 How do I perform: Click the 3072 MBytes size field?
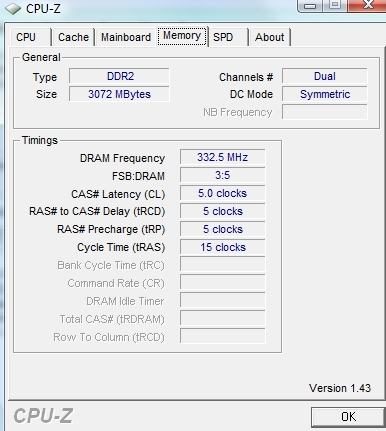[119, 94]
